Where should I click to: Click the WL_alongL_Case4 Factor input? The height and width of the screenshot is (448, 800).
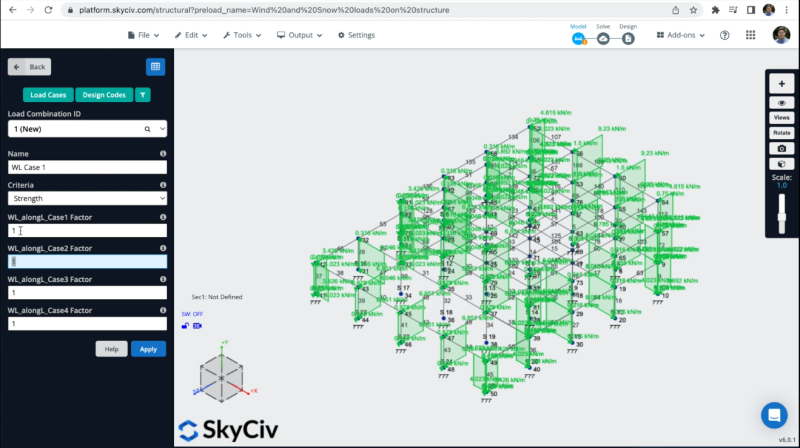pos(87,323)
